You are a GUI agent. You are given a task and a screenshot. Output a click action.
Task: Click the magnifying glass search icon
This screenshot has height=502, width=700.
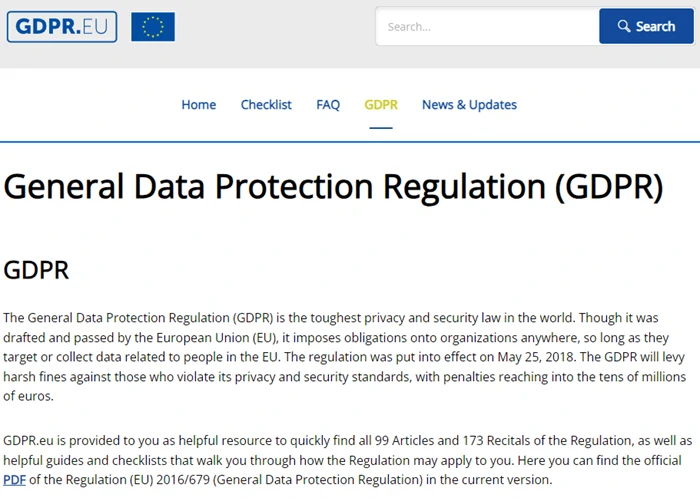click(x=624, y=26)
